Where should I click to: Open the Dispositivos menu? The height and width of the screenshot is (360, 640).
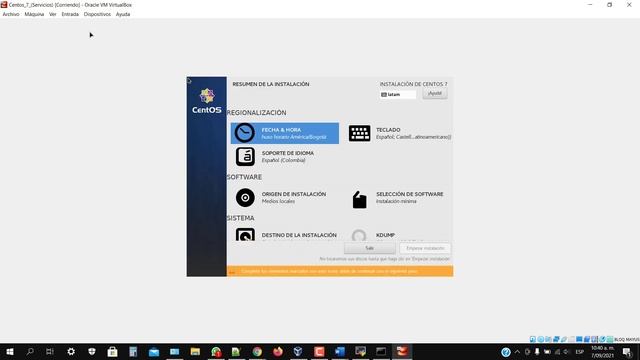click(97, 14)
